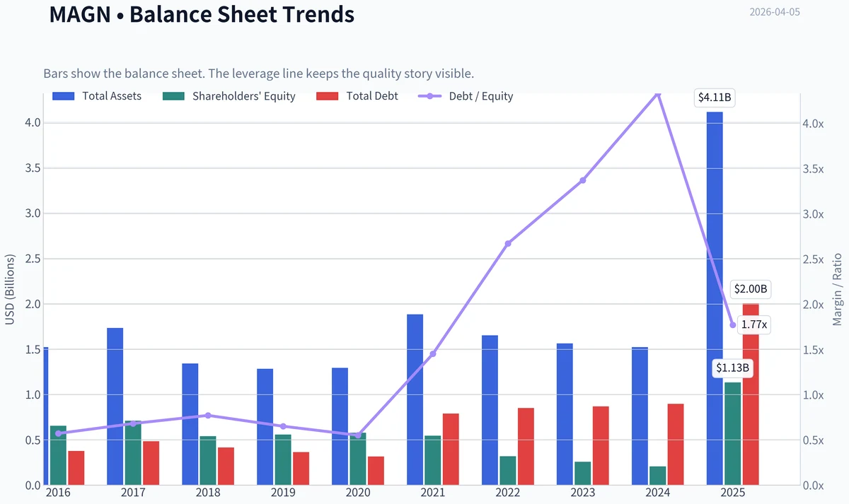Image resolution: width=849 pixels, height=504 pixels.
Task: Click the 2022 Debt / Equity line point
Action: pyautogui.click(x=508, y=243)
